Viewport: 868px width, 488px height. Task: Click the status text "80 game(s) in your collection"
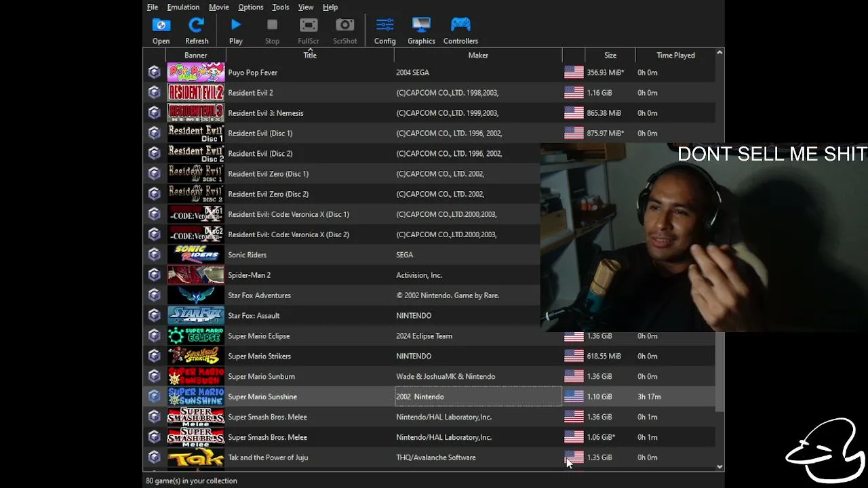click(191, 481)
